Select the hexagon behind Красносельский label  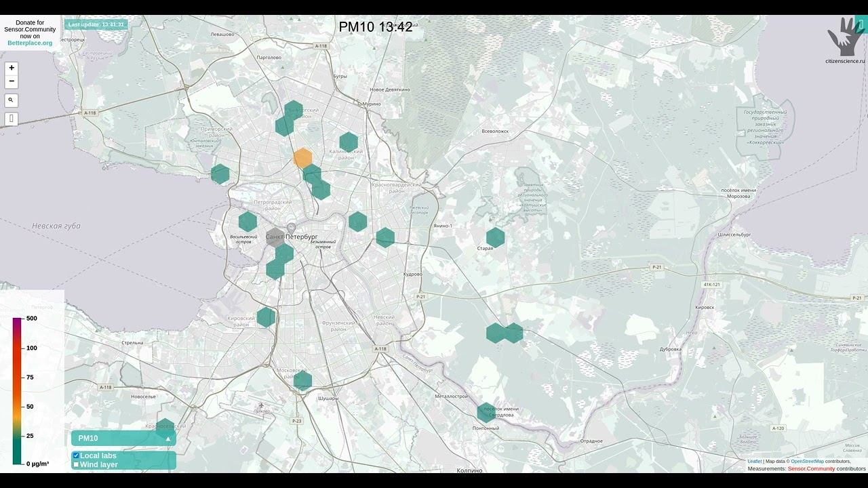click(165, 427)
